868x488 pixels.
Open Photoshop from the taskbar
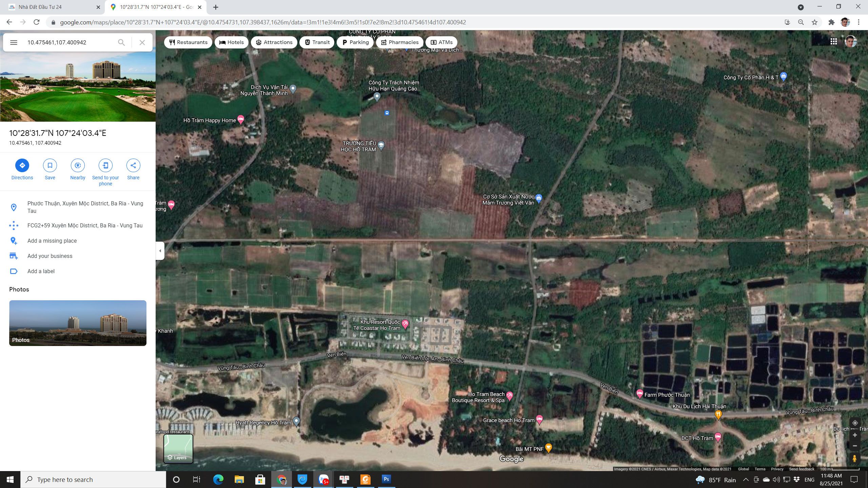click(386, 480)
